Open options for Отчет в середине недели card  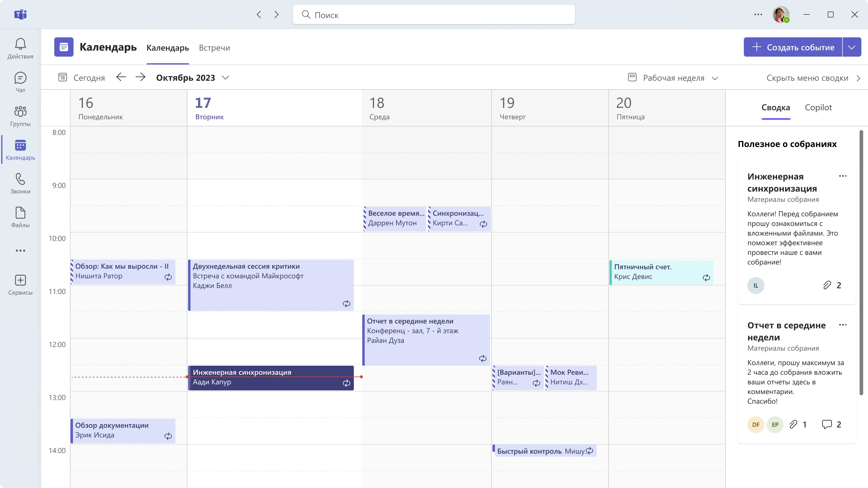843,325
